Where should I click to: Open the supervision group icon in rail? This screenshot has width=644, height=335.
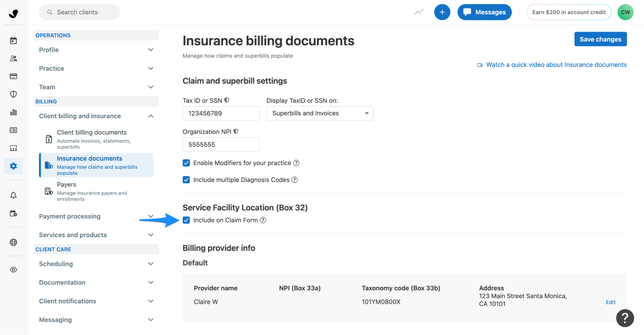(x=13, y=148)
